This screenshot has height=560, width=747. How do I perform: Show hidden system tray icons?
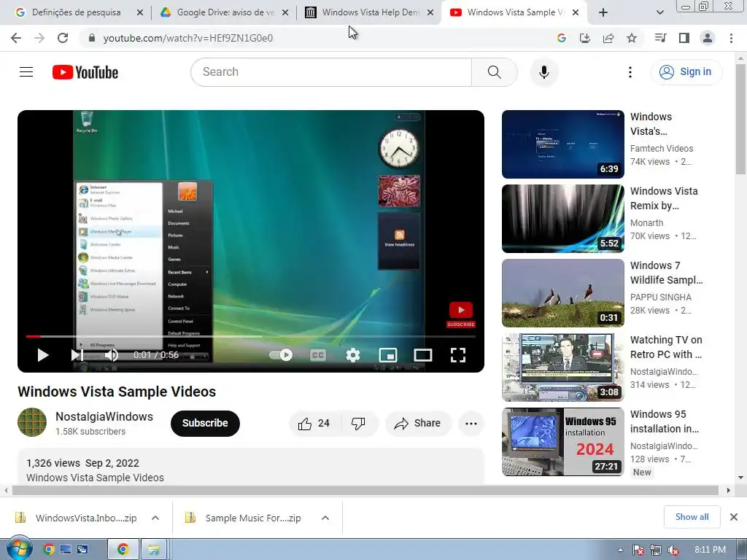click(620, 550)
